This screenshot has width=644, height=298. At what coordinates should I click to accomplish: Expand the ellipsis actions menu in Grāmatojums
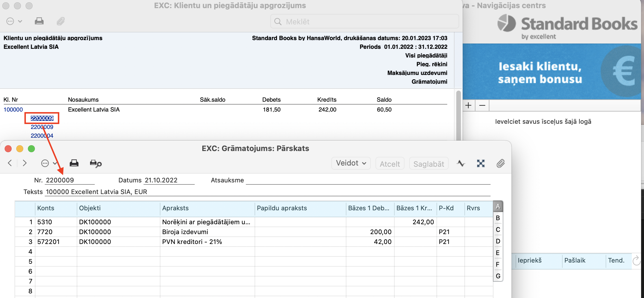pos(49,164)
